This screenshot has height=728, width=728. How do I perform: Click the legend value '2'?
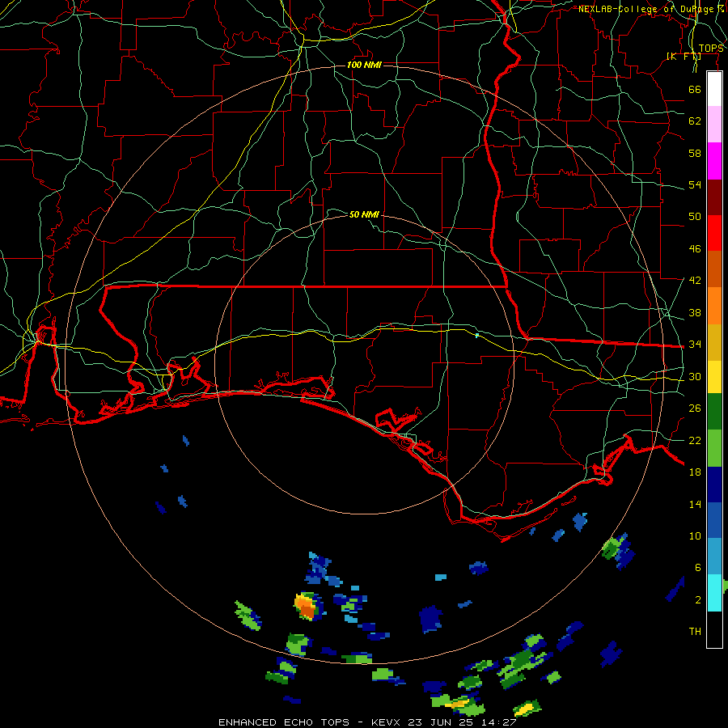[x=697, y=599]
